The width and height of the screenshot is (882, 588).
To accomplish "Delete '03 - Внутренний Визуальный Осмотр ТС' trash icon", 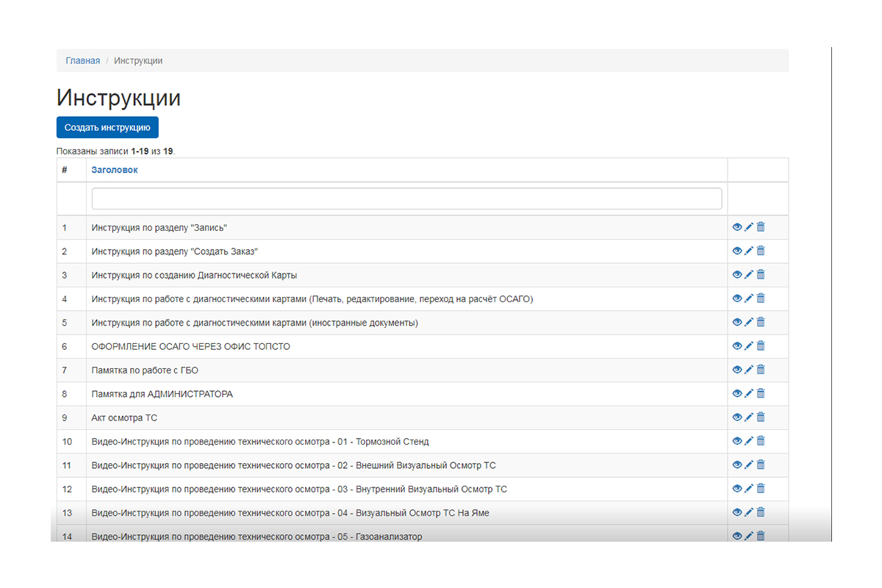I will coord(761,488).
